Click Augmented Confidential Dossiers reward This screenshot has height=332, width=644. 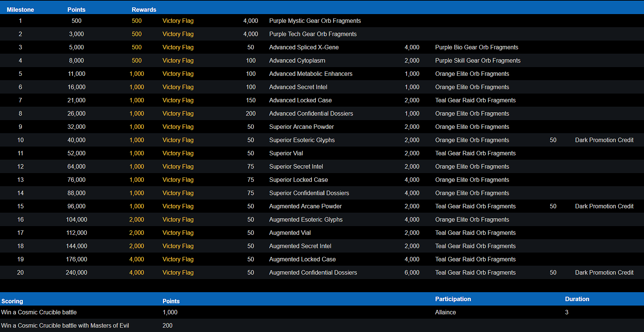[313, 273]
